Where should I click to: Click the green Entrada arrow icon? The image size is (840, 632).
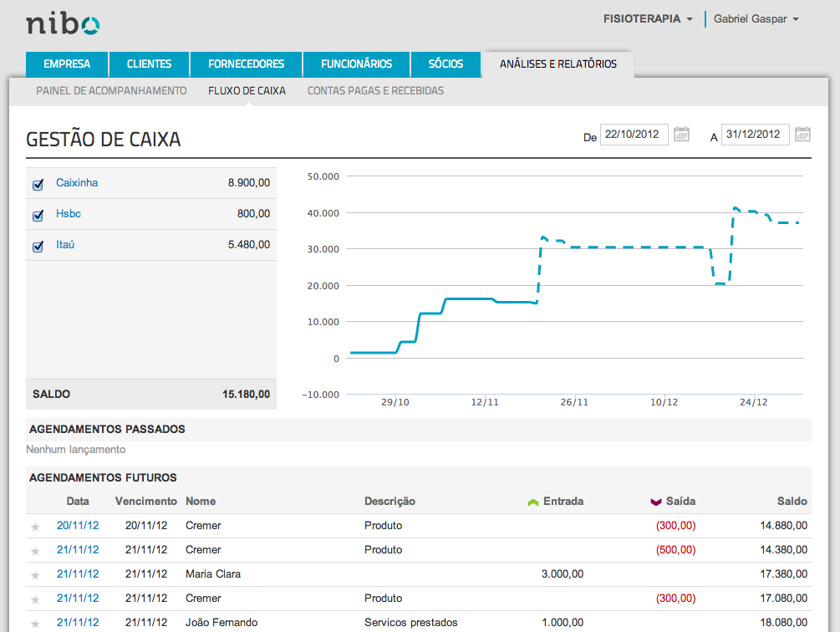532,501
